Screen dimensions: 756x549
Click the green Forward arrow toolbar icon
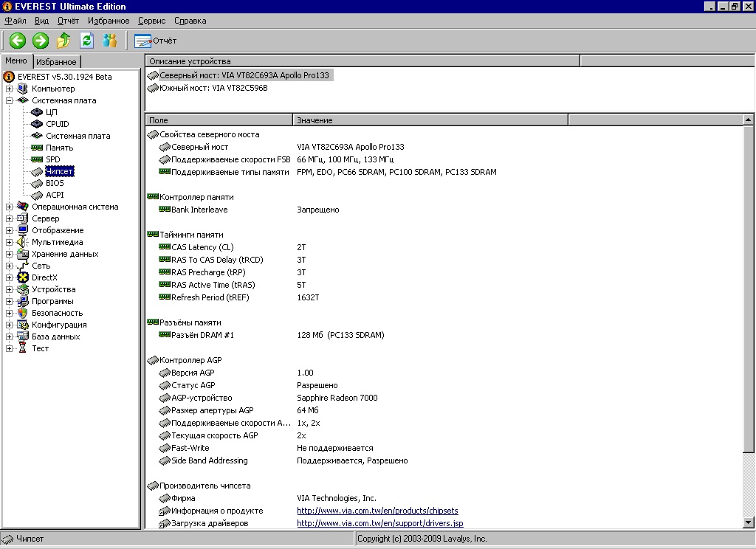[x=41, y=41]
